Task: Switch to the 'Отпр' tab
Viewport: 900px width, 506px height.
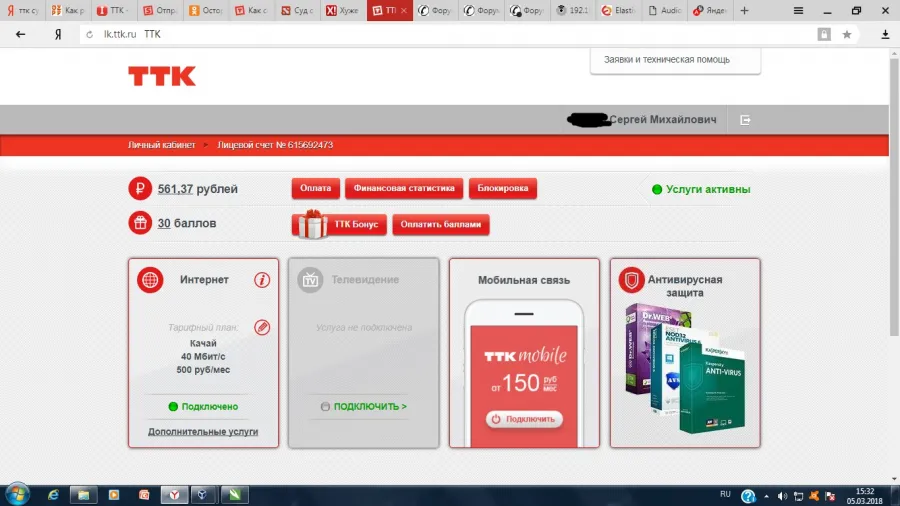Action: pos(160,10)
